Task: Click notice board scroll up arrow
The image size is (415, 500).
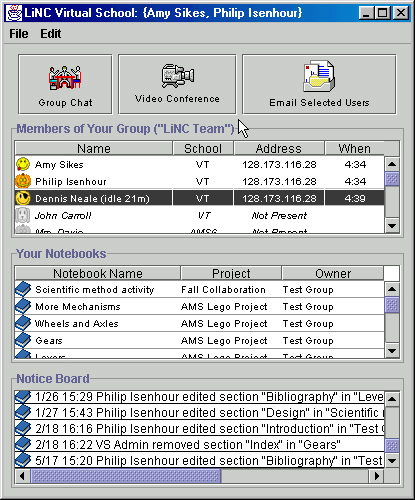Action: (x=392, y=399)
